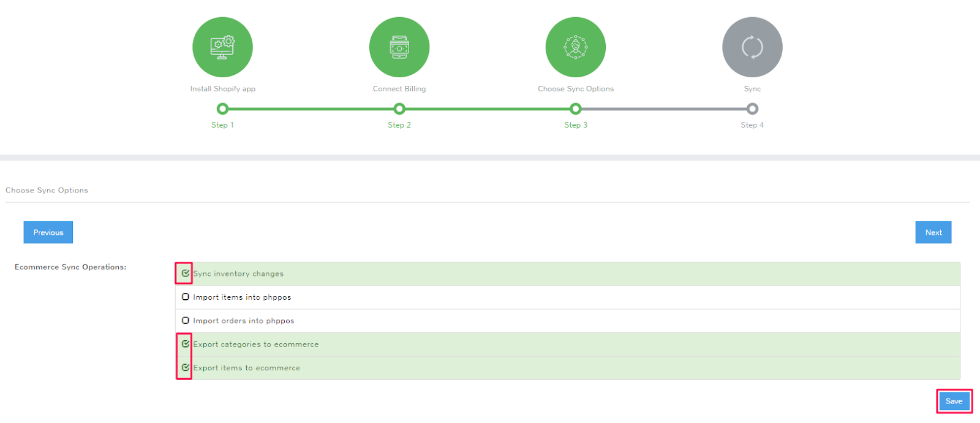Click the Connect Billing step label
This screenshot has height=423, width=980.
tap(399, 89)
